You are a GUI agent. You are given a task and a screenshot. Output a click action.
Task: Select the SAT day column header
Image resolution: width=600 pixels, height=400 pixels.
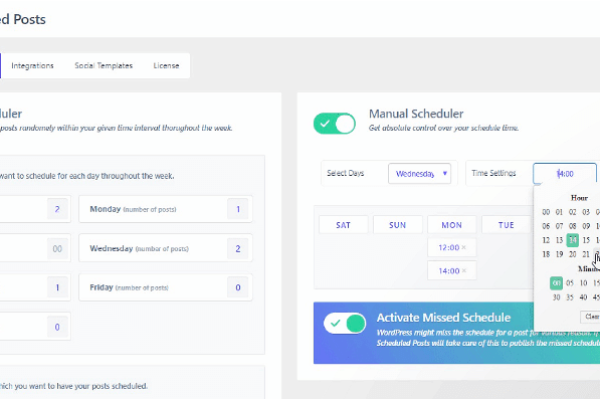click(x=344, y=225)
